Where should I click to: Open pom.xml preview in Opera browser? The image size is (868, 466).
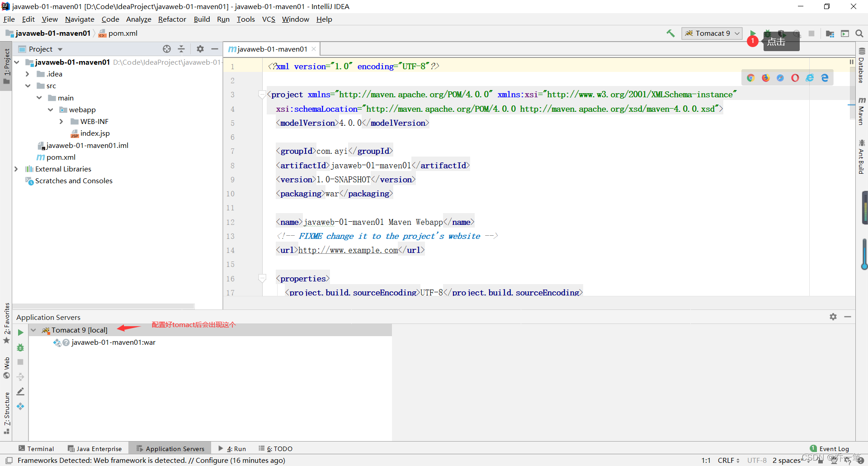[x=795, y=78]
